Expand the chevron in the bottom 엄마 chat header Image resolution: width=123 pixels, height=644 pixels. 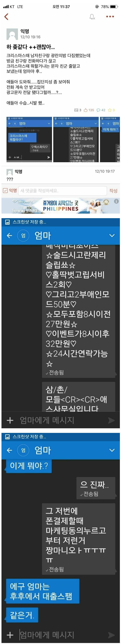pos(112,450)
